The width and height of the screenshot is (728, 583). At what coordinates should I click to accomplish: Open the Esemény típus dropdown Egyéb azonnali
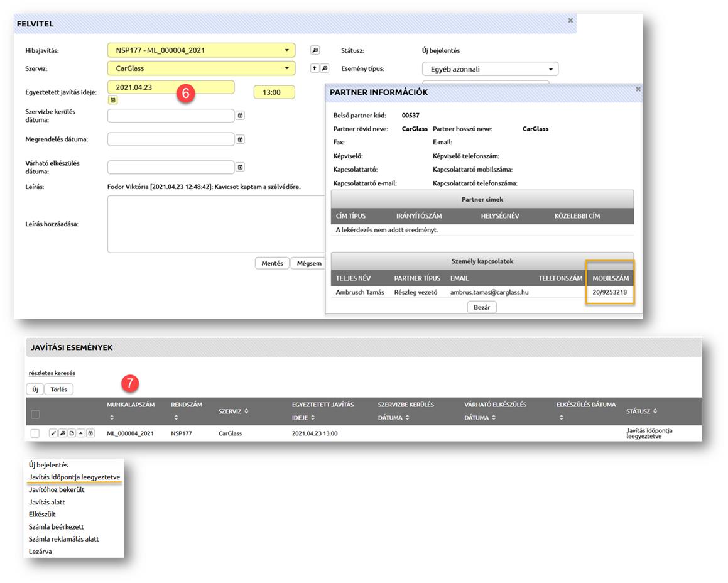491,69
